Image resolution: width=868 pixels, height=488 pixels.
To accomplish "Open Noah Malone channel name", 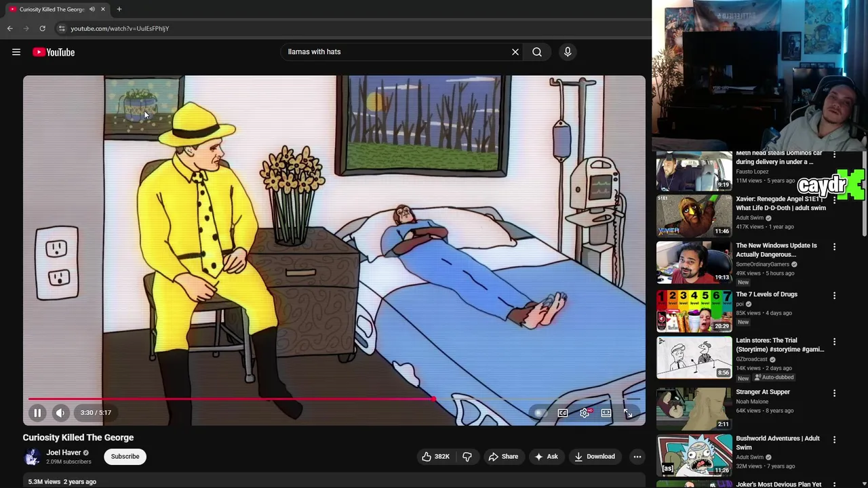I will (752, 402).
